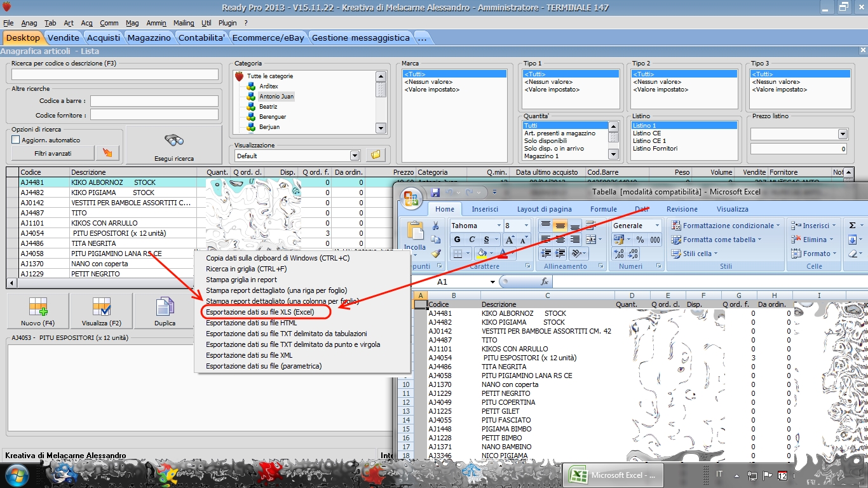
Task: Click the Esegui ricerca binoculars button
Action: (173, 146)
